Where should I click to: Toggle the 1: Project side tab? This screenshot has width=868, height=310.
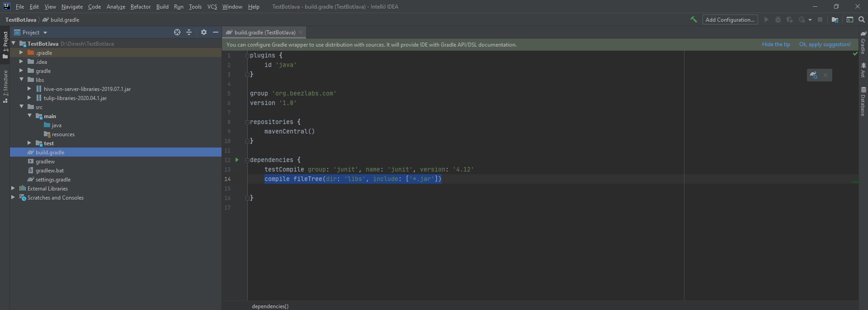point(5,45)
